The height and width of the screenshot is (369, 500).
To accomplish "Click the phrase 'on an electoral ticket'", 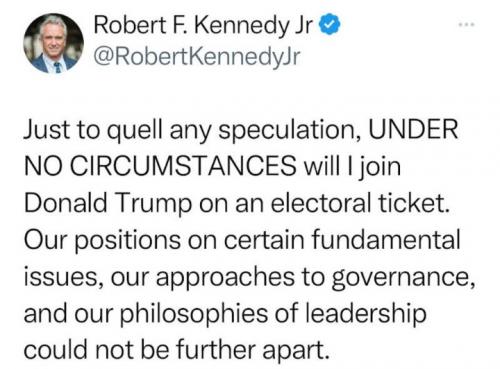I will pyautogui.click(x=322, y=203).
